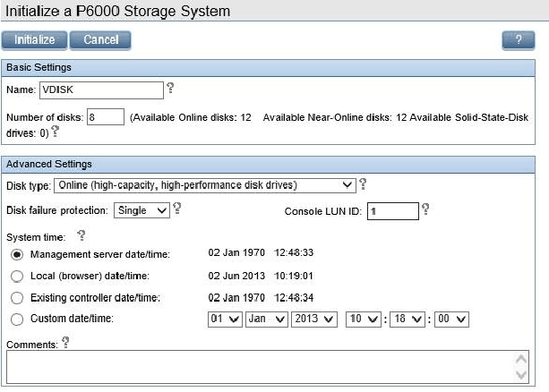Click the time value 12:48:34
The width and height of the screenshot is (549, 392).
(294, 298)
